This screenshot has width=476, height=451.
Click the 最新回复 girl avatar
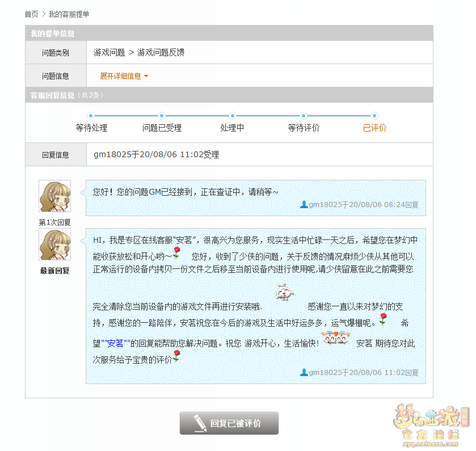pyautogui.click(x=54, y=245)
